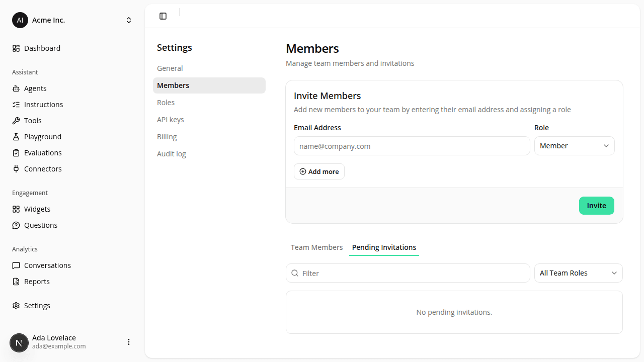Click the Agents robot icon
This screenshot has width=644, height=362.
click(16, 88)
